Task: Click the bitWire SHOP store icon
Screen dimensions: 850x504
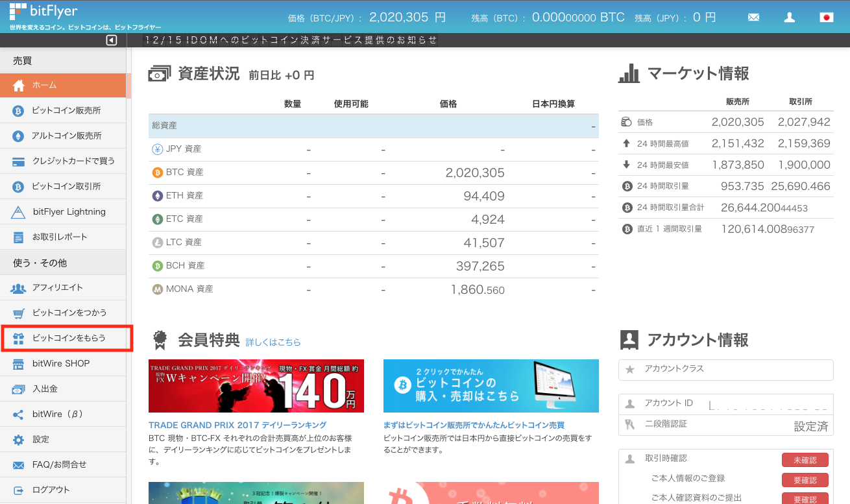Action: tap(19, 364)
